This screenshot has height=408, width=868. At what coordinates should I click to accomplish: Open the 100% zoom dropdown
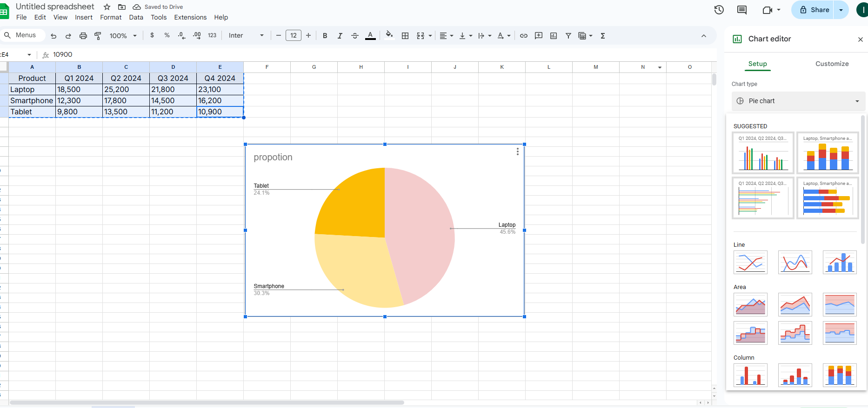pyautogui.click(x=123, y=36)
